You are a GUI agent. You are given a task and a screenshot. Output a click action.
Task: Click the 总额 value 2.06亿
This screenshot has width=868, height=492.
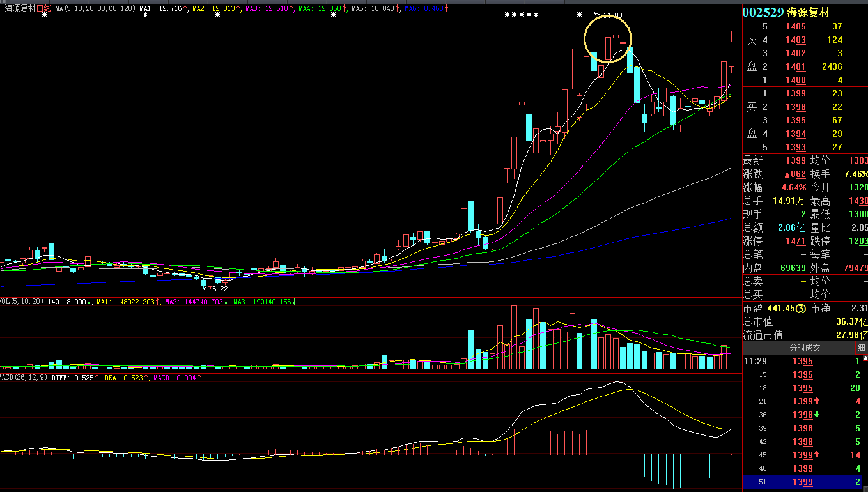pos(792,228)
